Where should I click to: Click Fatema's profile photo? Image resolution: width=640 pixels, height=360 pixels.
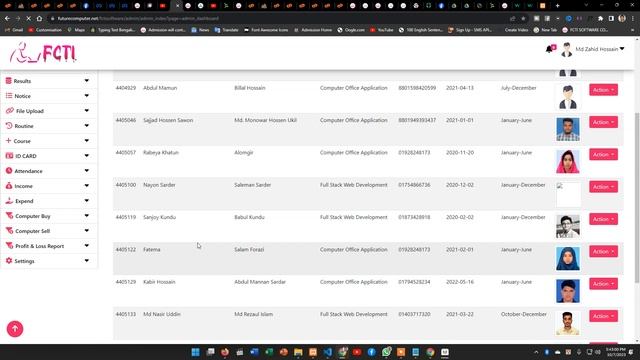[x=568, y=258]
